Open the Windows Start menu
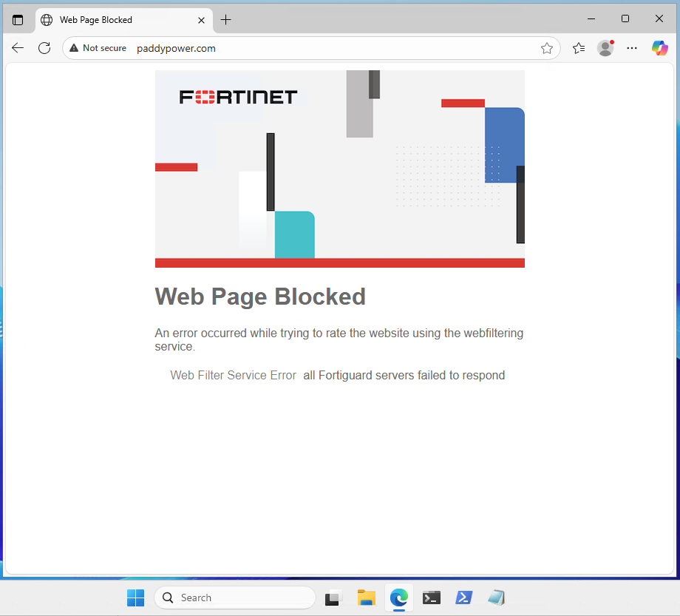This screenshot has height=616, width=680. tap(136, 598)
